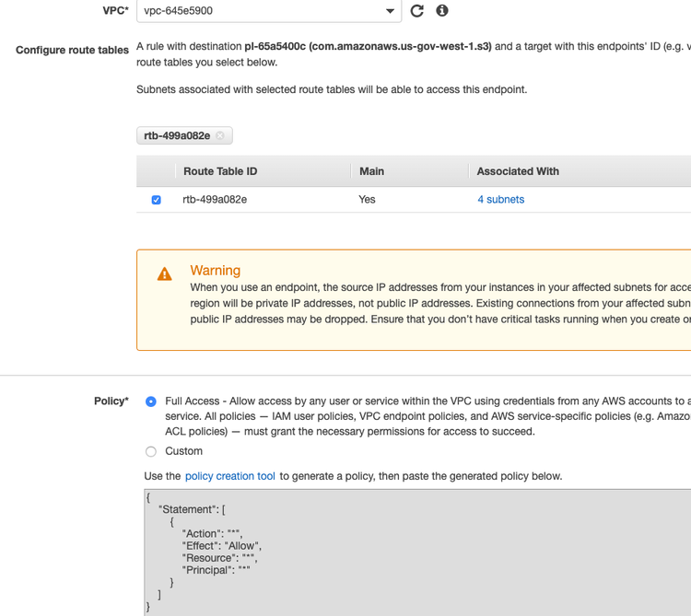
Task: Remove the rtb-499a082e tag with its x icon
Action: coord(220,135)
